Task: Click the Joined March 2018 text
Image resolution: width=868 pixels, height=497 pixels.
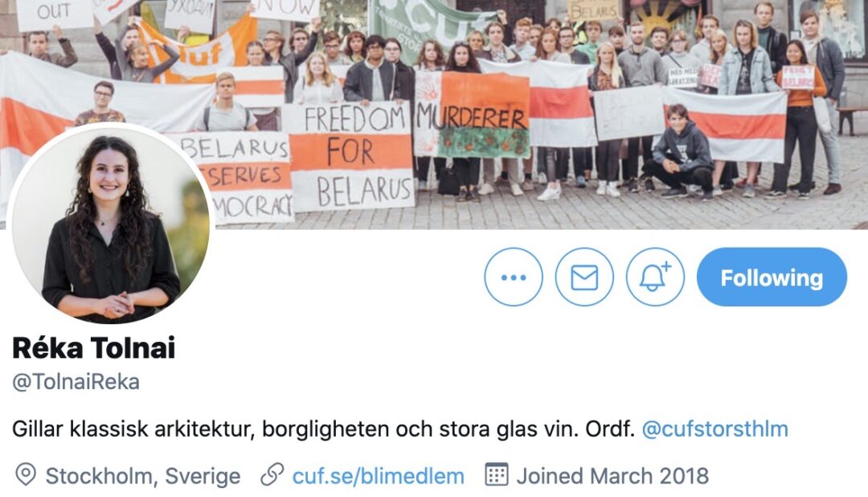Action: (612, 476)
